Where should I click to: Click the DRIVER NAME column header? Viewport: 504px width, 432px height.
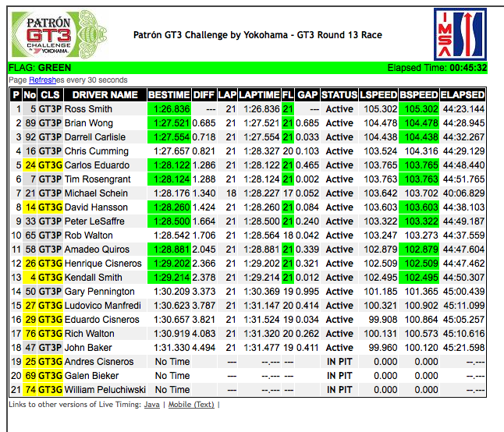click(105, 95)
